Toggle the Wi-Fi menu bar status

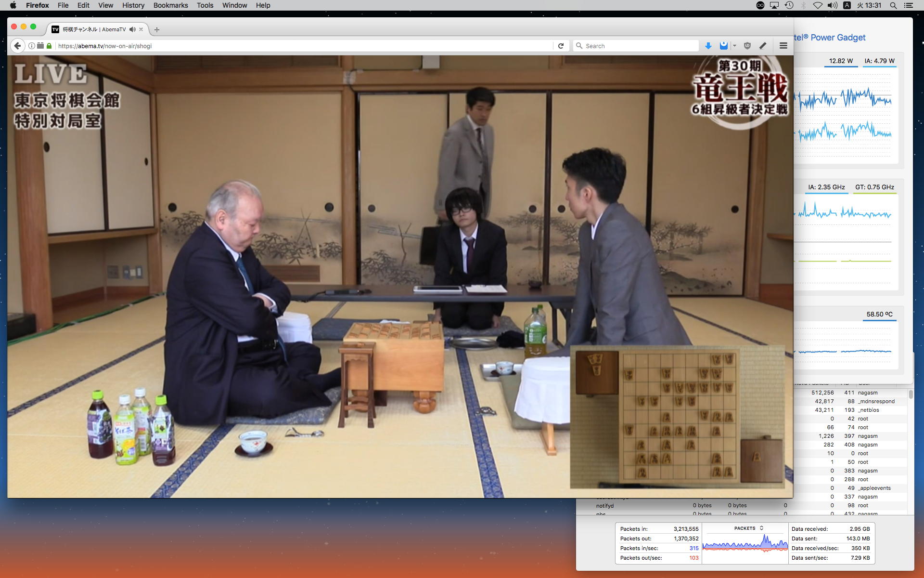click(x=818, y=5)
